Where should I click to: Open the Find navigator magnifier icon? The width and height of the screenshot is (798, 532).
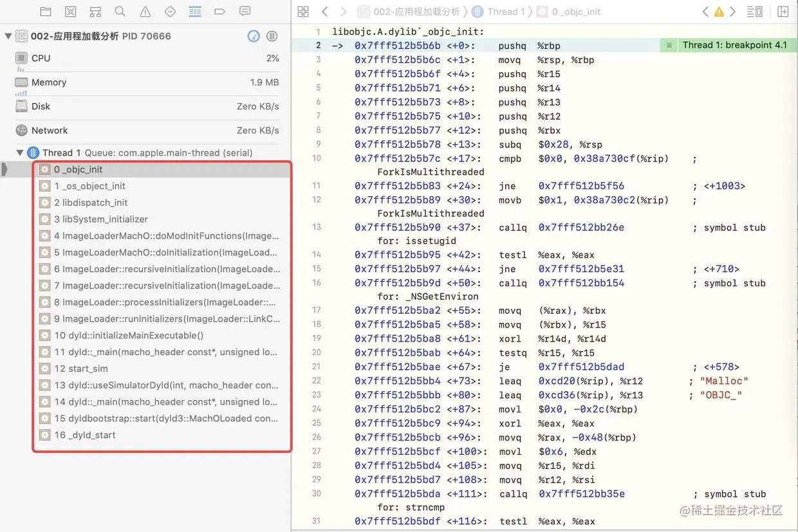[120, 12]
